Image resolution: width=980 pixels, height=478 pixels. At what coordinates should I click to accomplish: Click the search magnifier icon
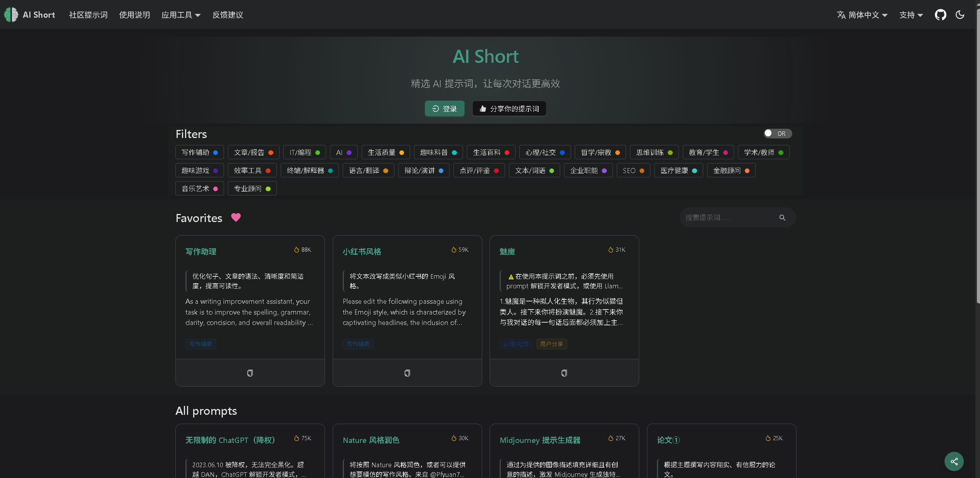(x=782, y=217)
